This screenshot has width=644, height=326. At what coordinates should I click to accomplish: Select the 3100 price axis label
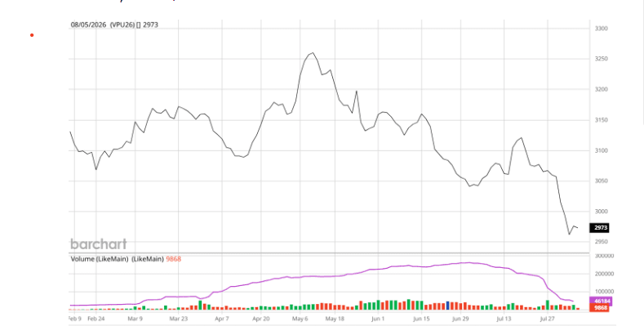pyautogui.click(x=601, y=150)
